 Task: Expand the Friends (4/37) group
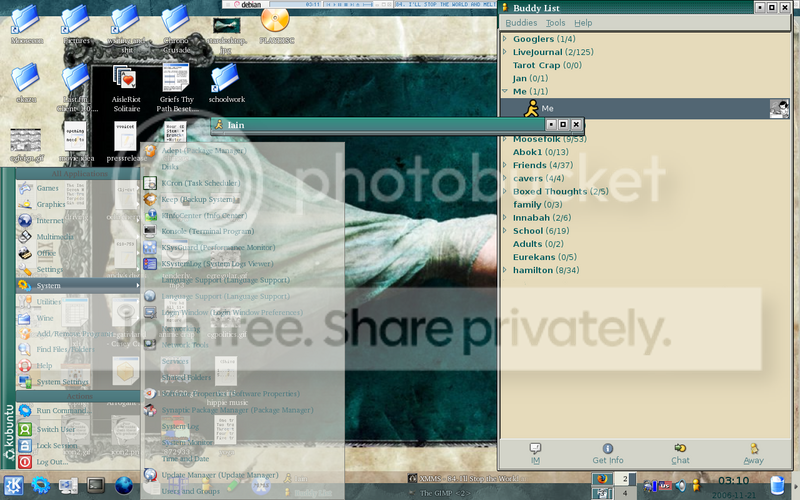[x=505, y=165]
